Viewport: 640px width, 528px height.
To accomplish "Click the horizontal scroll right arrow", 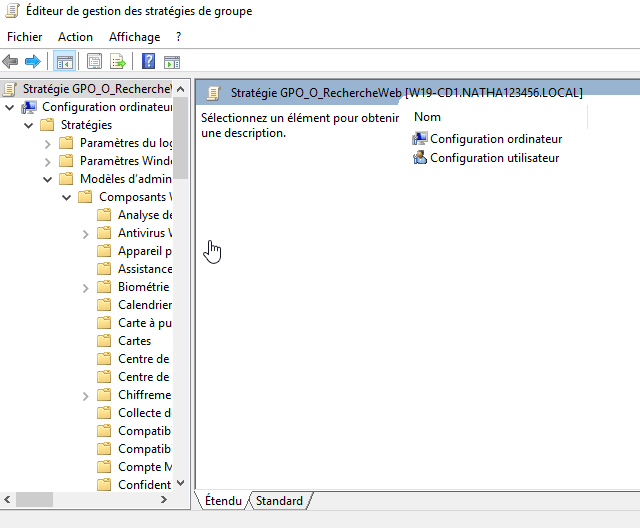I will [x=164, y=499].
